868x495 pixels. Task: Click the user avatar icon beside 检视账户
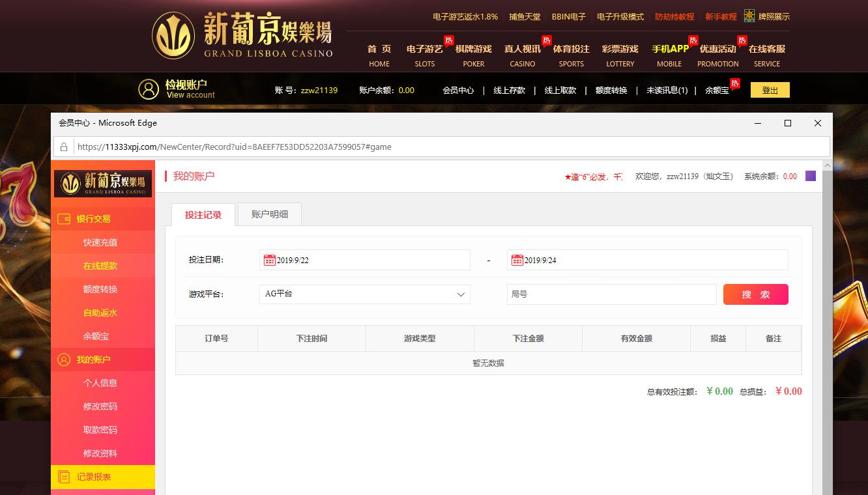point(149,89)
